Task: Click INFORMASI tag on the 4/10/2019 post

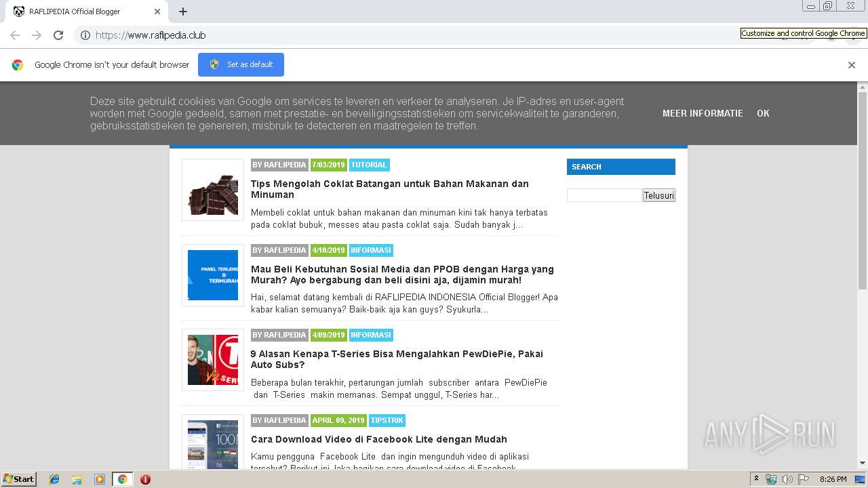Action: pos(371,250)
